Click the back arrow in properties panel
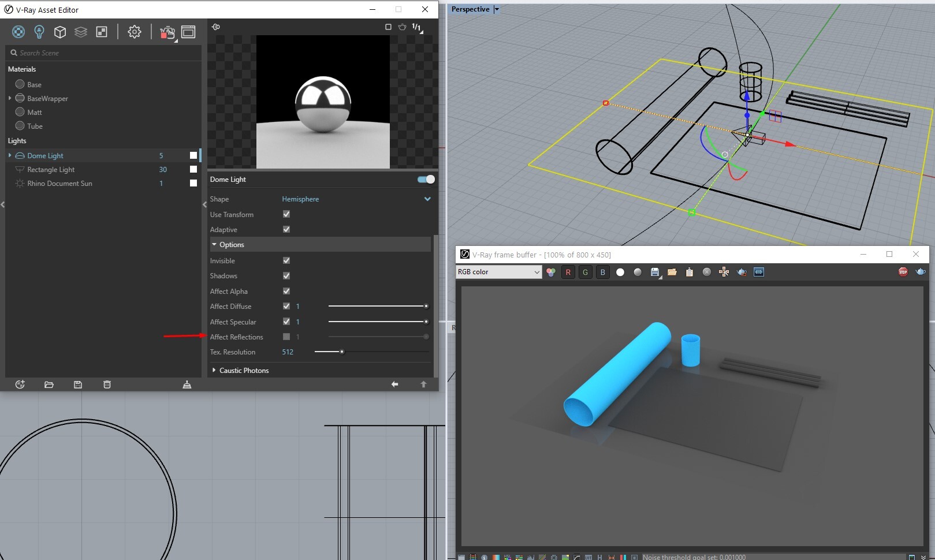935x560 pixels. pyautogui.click(x=395, y=384)
